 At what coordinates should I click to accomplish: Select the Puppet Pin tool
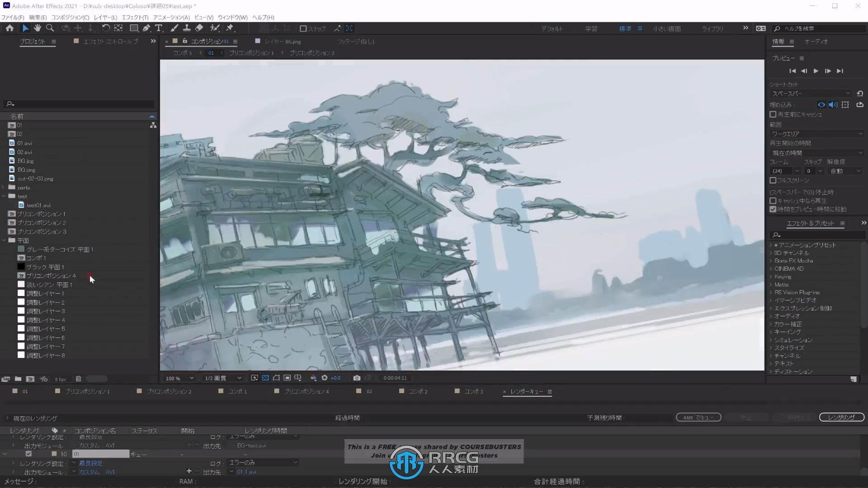point(230,28)
